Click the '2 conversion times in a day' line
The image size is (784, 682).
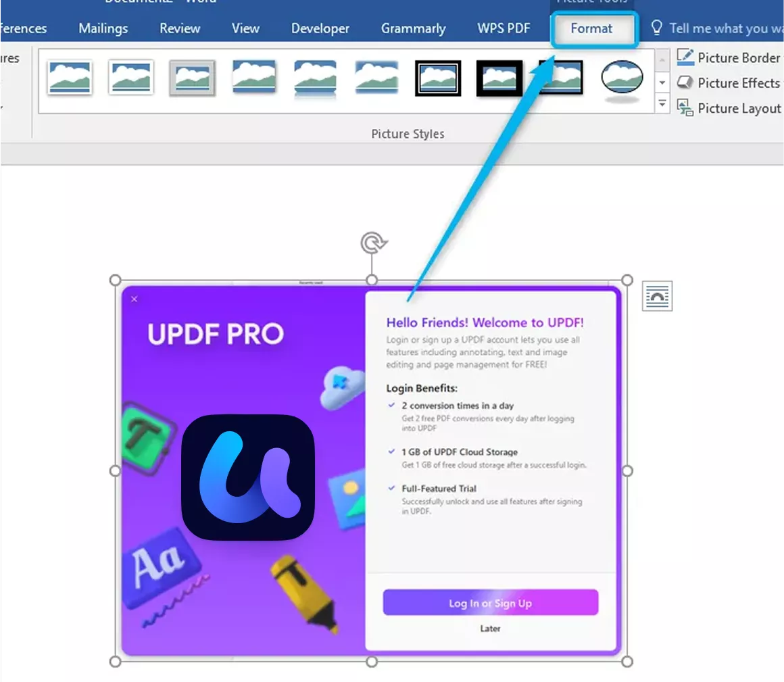(458, 406)
